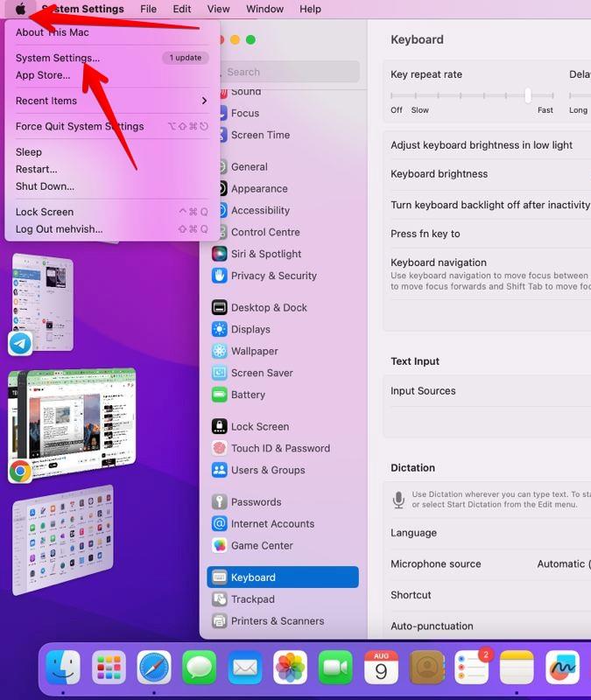
Task: Select Keyboard in settings sidebar
Action: [283, 577]
